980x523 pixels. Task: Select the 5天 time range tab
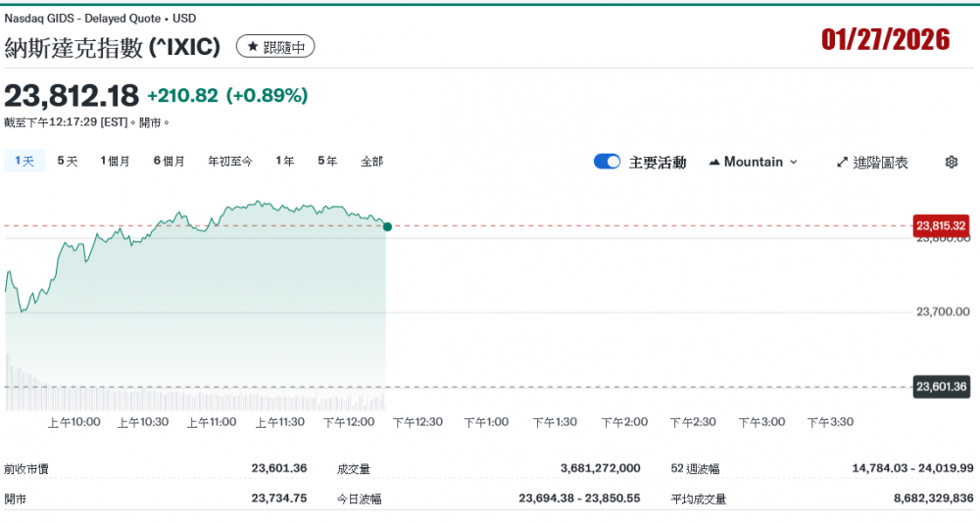click(67, 161)
